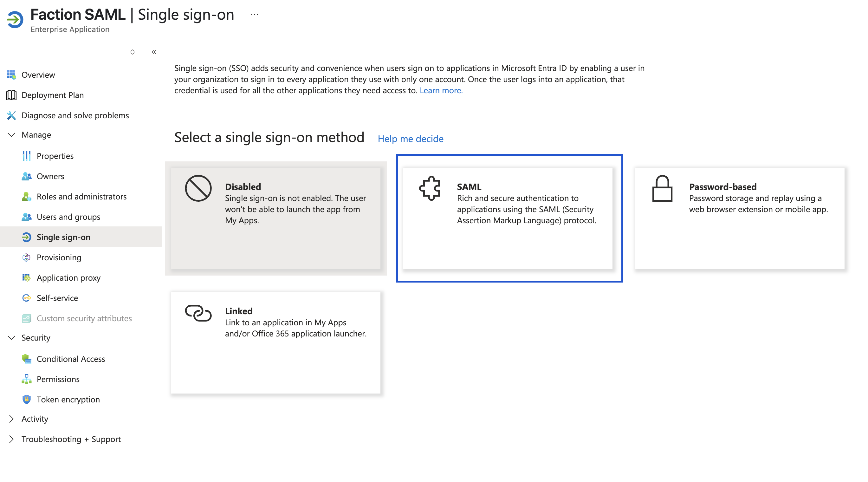Click the Diagnose wrench icon
Viewport: 868px width, 482px height.
[11, 115]
